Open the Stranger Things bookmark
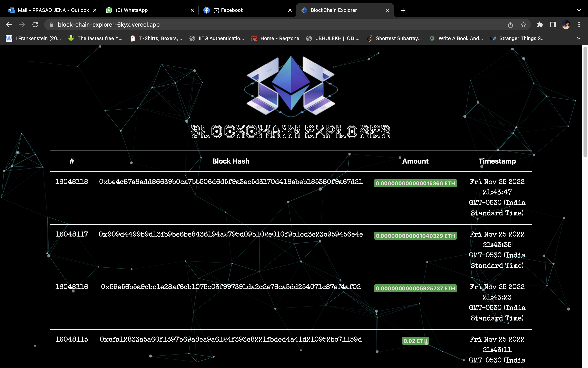 click(518, 38)
